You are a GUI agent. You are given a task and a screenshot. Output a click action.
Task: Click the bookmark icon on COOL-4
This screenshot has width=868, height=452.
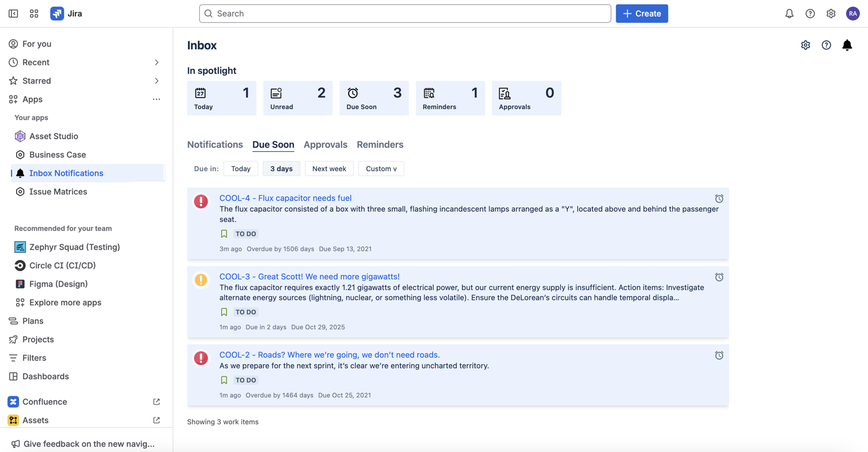[x=224, y=234]
